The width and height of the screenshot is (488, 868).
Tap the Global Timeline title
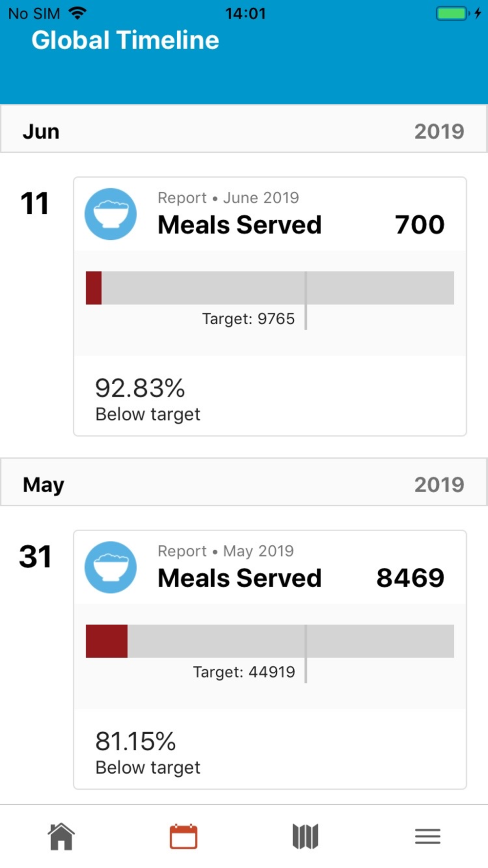[x=125, y=40]
